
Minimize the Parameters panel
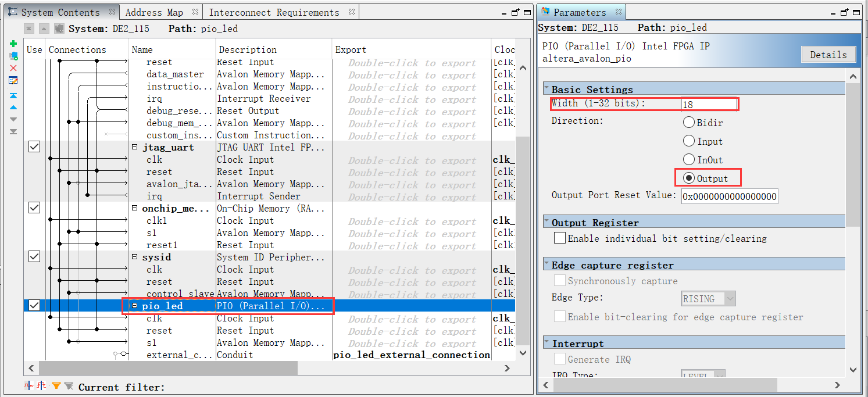click(834, 13)
